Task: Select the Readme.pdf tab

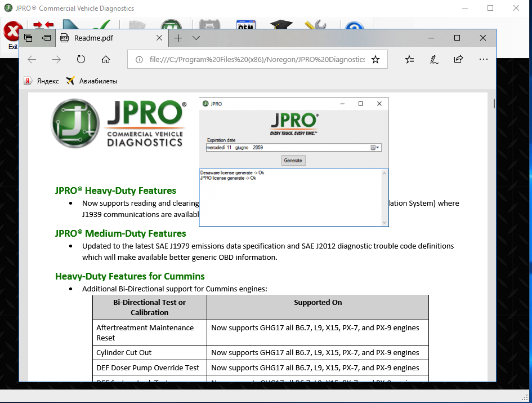Action: pyautogui.click(x=112, y=38)
